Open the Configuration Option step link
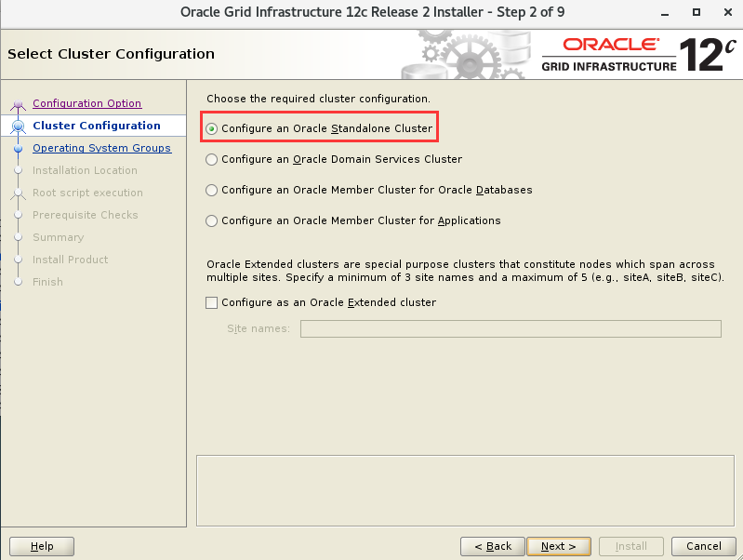Screen dimensions: 743x560 pyautogui.click(x=86, y=103)
